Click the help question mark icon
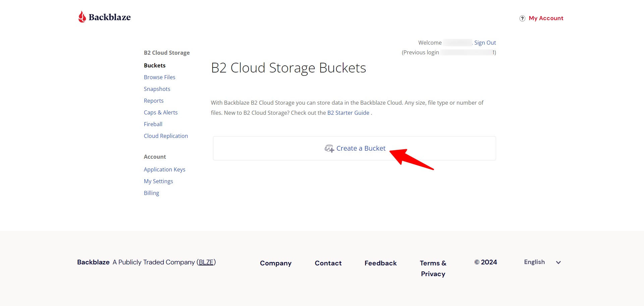This screenshot has height=306, width=644. tap(522, 18)
